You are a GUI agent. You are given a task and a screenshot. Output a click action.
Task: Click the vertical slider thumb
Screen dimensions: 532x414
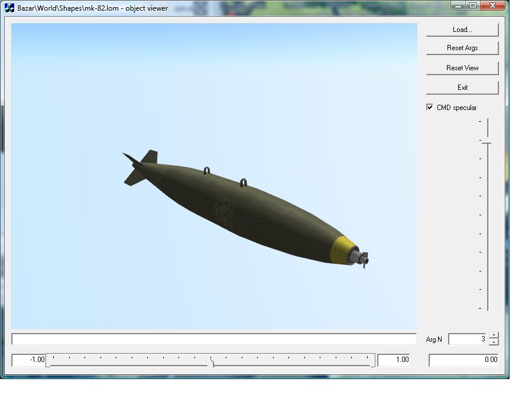point(487,141)
